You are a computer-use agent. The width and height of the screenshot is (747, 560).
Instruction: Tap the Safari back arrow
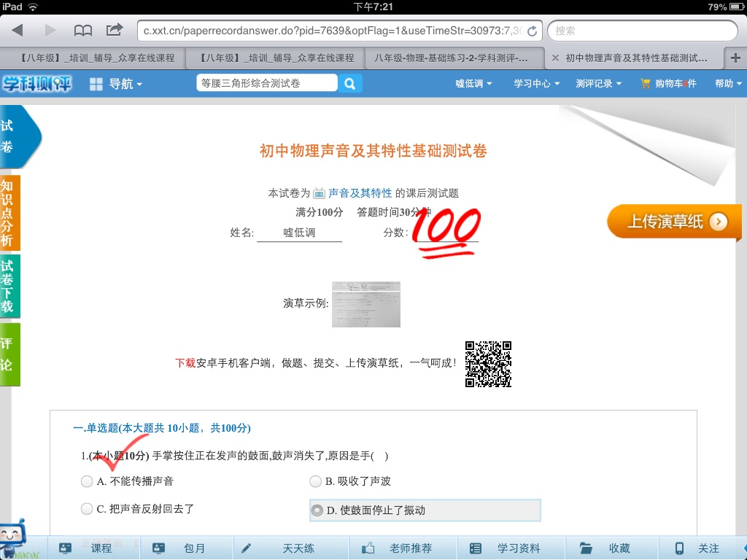pyautogui.click(x=18, y=31)
